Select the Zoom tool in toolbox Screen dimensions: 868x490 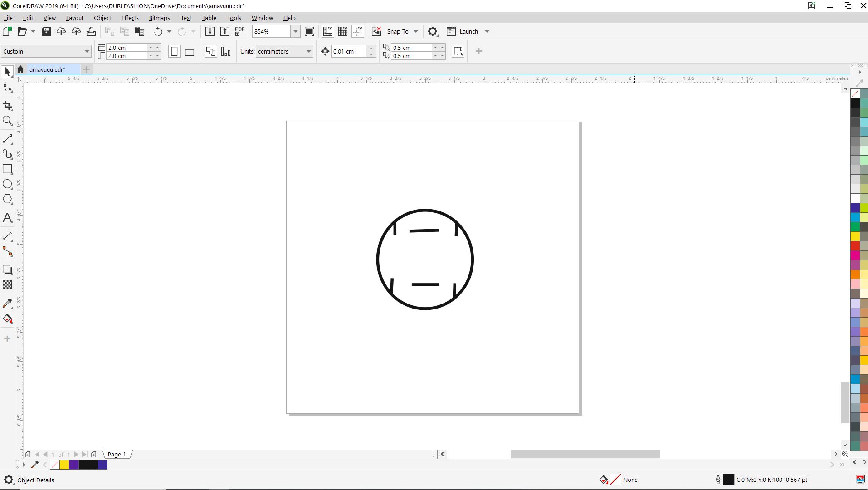7,121
